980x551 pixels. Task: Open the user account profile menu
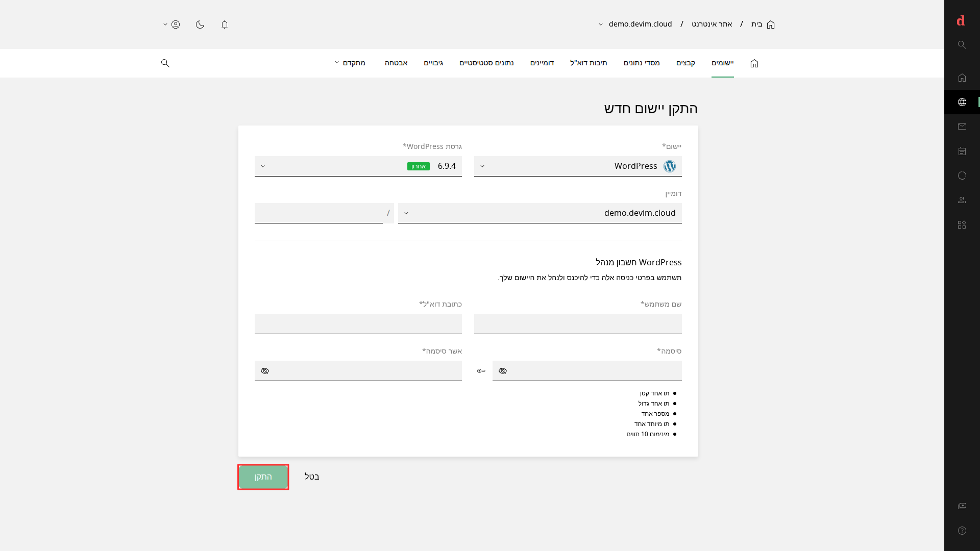click(x=172, y=24)
